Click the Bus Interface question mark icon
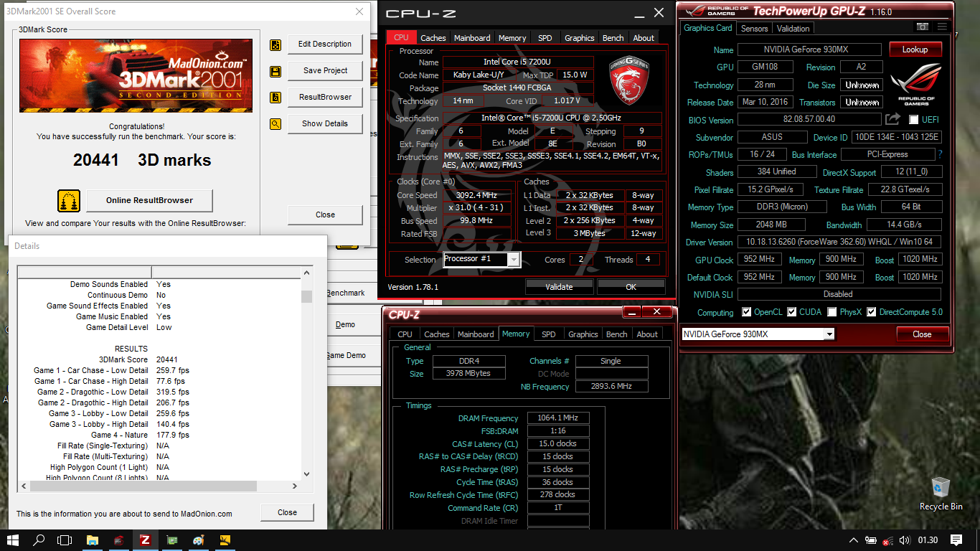 940,154
